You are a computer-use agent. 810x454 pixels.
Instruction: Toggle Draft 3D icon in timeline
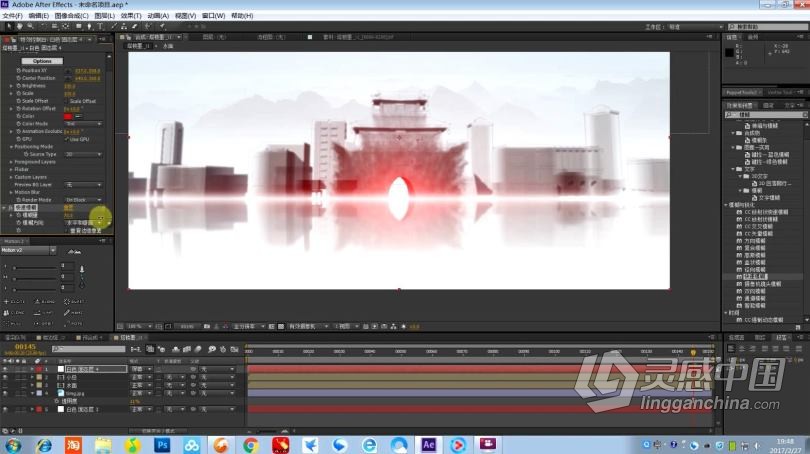pyautogui.click(x=161, y=350)
